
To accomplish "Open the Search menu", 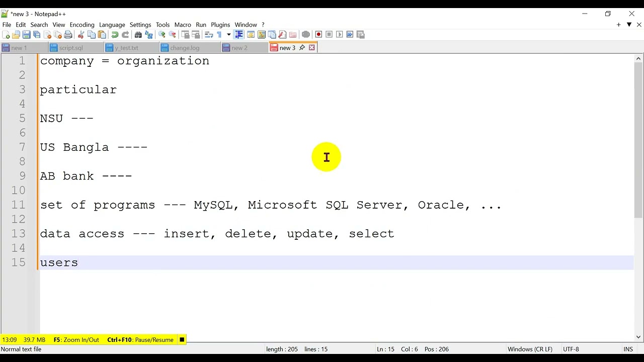I will click(x=39, y=25).
